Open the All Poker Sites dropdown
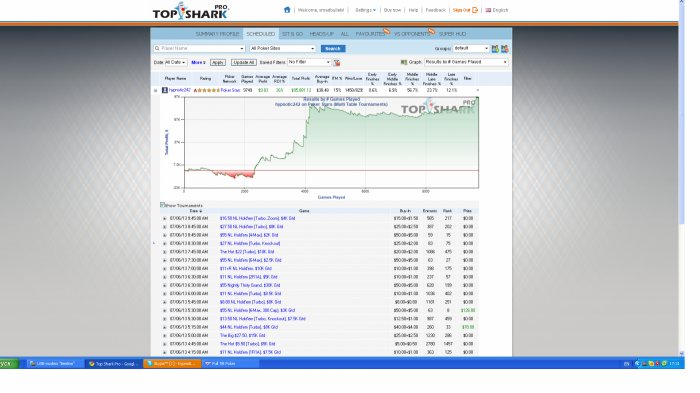 pyautogui.click(x=282, y=48)
